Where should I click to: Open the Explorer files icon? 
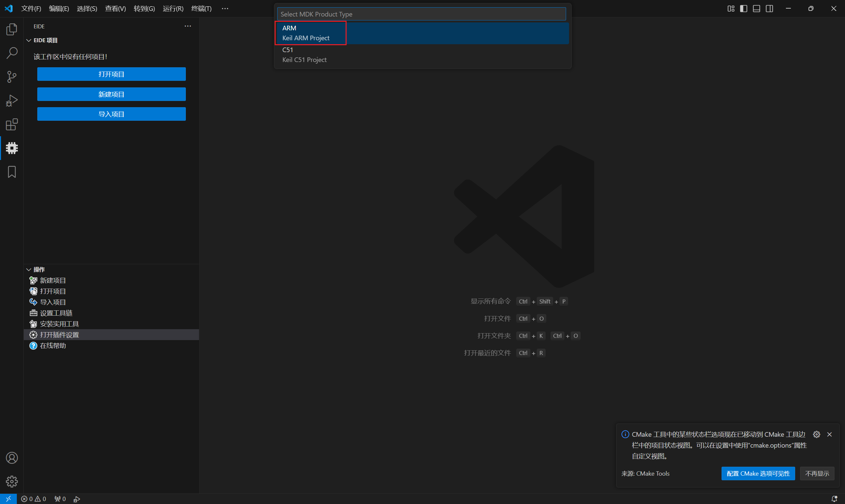coord(12,30)
